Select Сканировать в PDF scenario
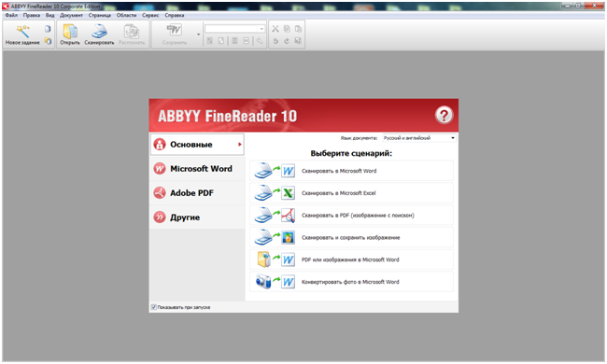 tap(351, 215)
